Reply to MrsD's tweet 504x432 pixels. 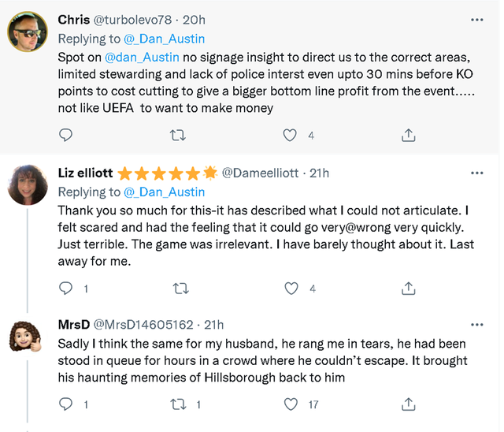66,404
